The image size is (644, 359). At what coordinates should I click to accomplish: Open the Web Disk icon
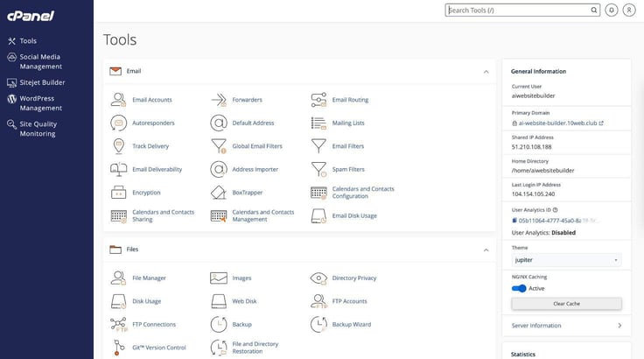[x=219, y=301]
